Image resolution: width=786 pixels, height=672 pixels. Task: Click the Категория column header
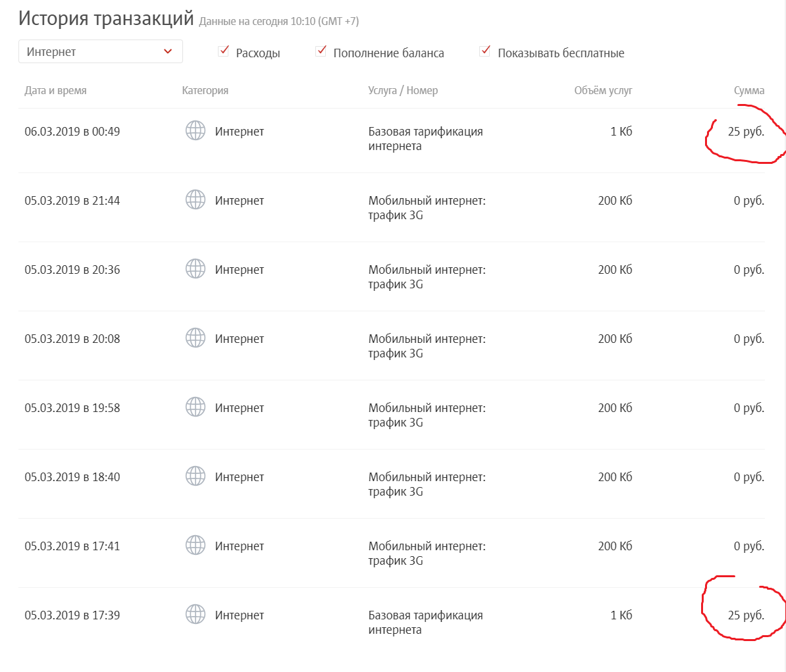pos(205,91)
